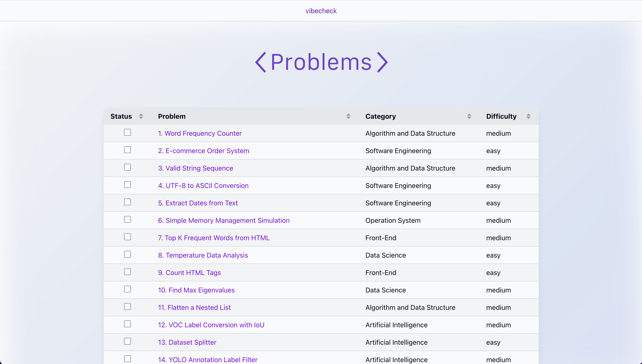Viewport: 642px width, 364px height.
Task: Click the Problem column sort arrows
Action: pos(348,116)
